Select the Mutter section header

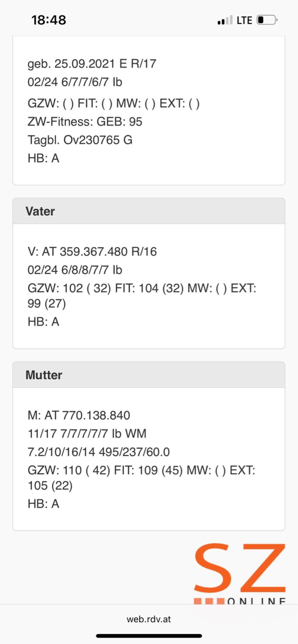(x=149, y=375)
